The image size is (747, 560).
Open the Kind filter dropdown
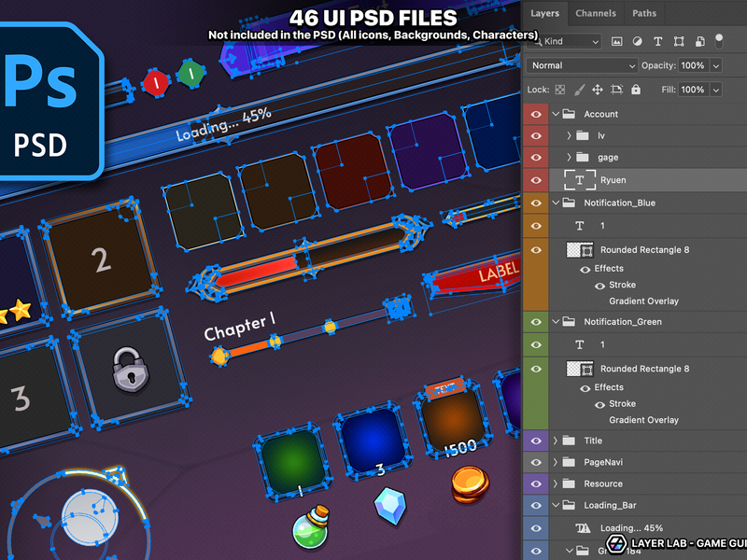tap(564, 41)
